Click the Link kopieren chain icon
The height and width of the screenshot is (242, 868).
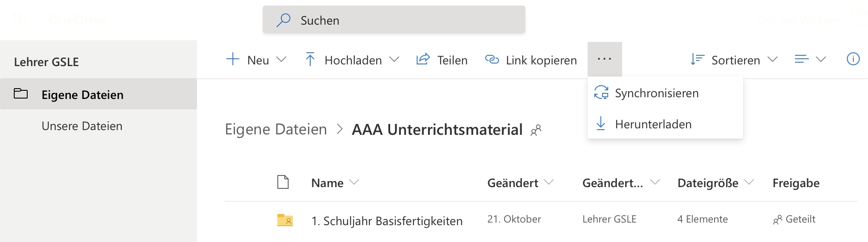(x=492, y=60)
